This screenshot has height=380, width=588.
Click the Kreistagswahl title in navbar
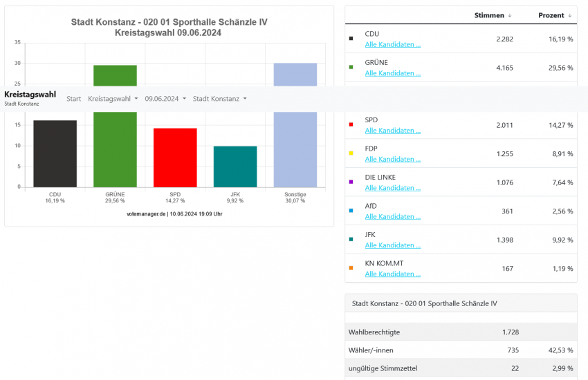[30, 94]
